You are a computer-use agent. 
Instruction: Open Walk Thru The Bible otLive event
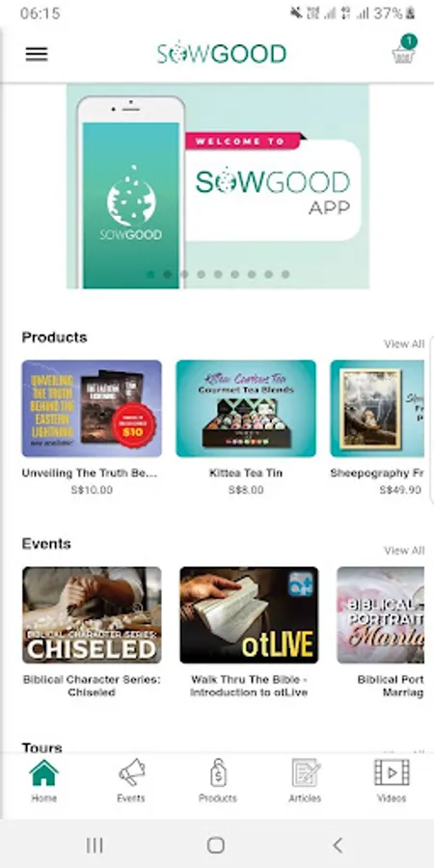tap(249, 615)
